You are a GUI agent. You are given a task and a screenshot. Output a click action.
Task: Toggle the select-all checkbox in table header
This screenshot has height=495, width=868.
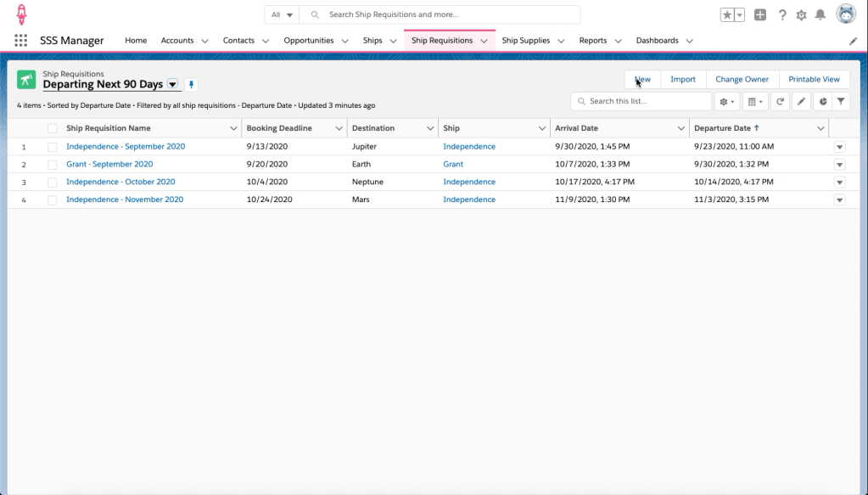click(53, 128)
